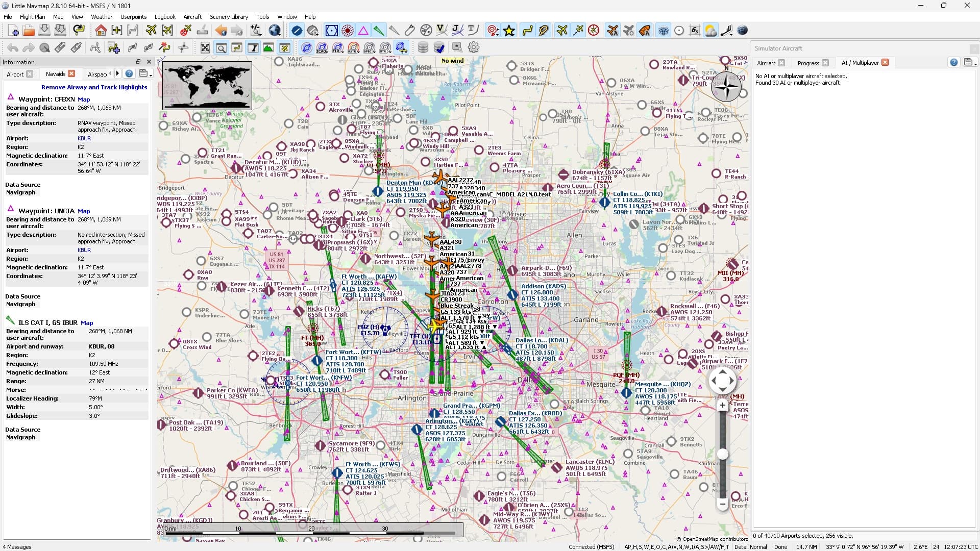Screen dimensions: 980x551
Task: Open KBUR airport link under CFBXN
Action: [x=84, y=138]
